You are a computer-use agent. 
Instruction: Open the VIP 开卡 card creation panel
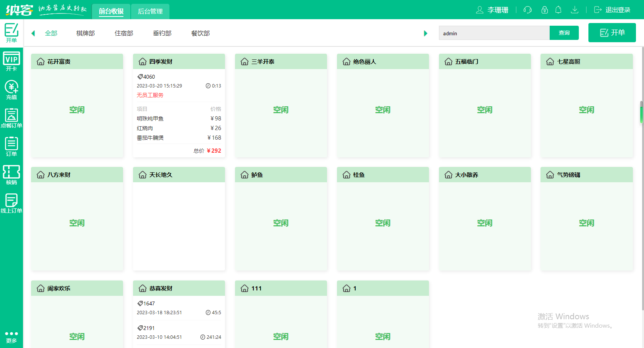(11, 61)
